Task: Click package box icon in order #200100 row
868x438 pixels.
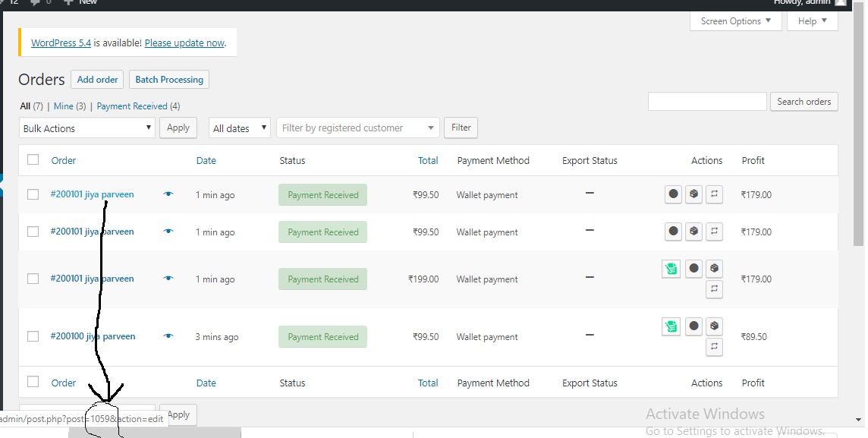Action: (714, 326)
